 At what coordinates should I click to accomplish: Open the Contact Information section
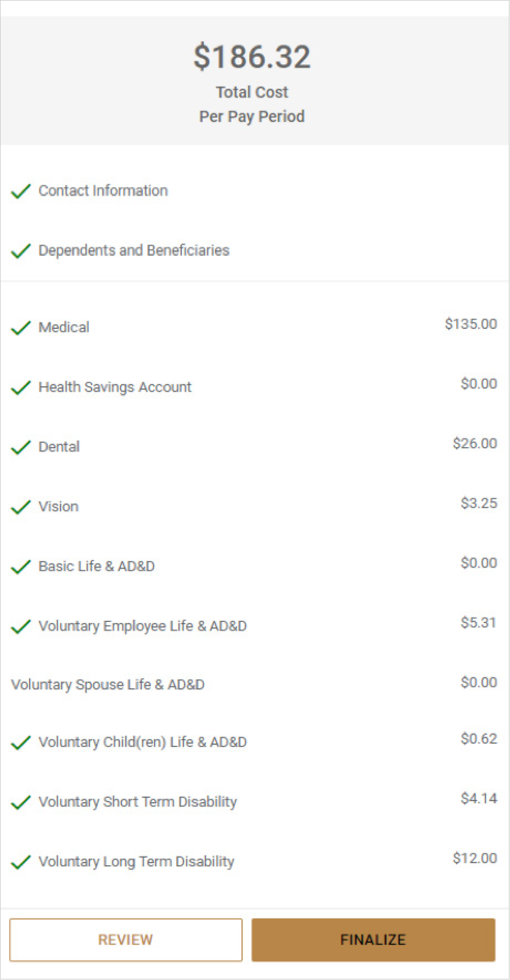(x=103, y=191)
